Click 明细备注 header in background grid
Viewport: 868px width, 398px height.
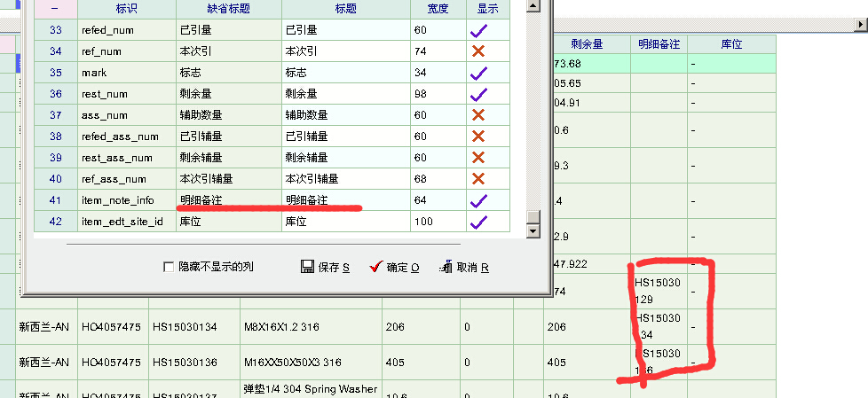659,43
